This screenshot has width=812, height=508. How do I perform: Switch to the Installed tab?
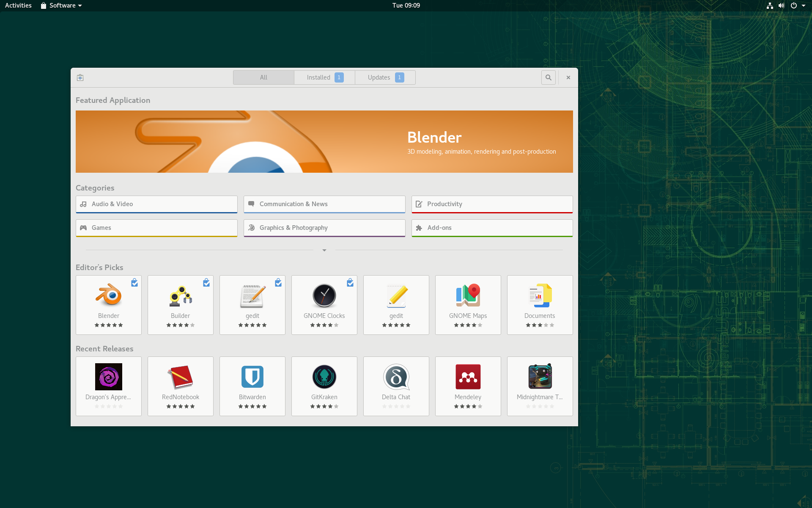(324, 77)
